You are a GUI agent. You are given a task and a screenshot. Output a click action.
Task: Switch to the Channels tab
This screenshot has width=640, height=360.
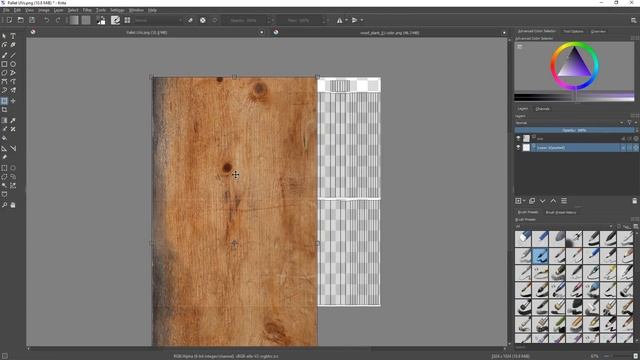click(542, 109)
